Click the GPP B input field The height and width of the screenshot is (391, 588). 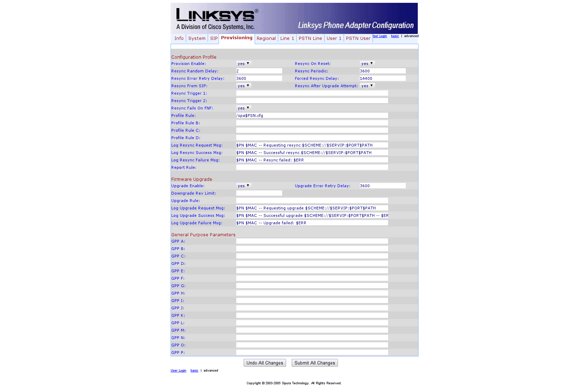(x=312, y=249)
